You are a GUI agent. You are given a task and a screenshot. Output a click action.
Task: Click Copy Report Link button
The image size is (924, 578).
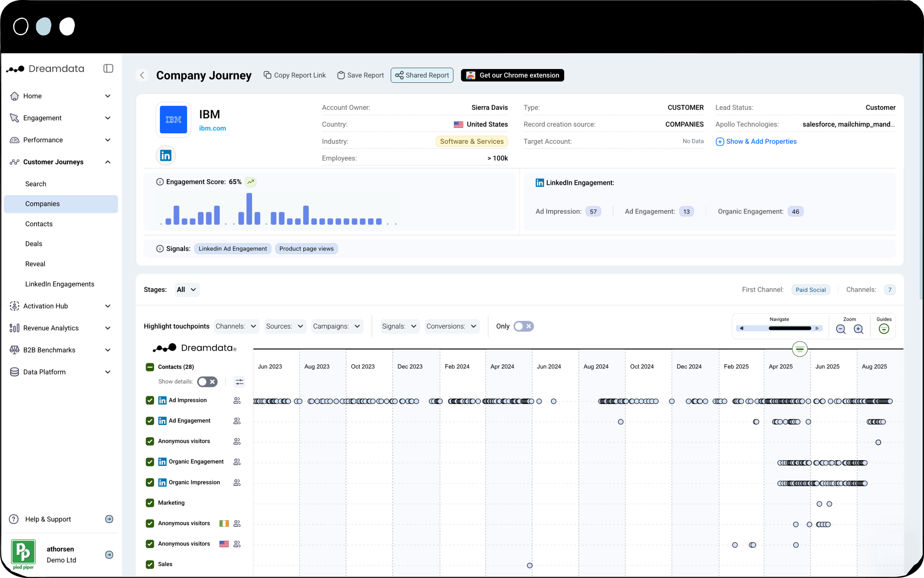click(295, 75)
